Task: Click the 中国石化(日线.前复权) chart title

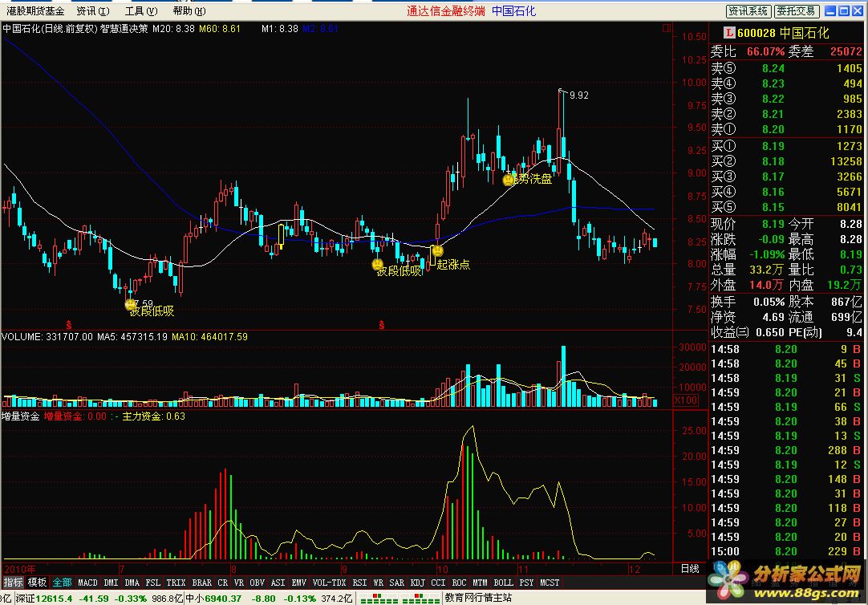Action: tap(50, 28)
